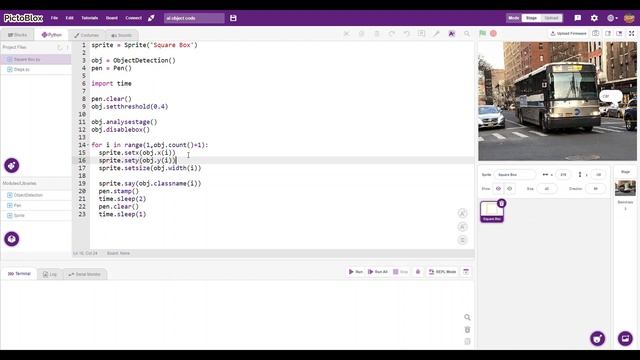Viewport: 640px width, 360px height.
Task: Clear terminal with trash icon
Action: (467, 330)
